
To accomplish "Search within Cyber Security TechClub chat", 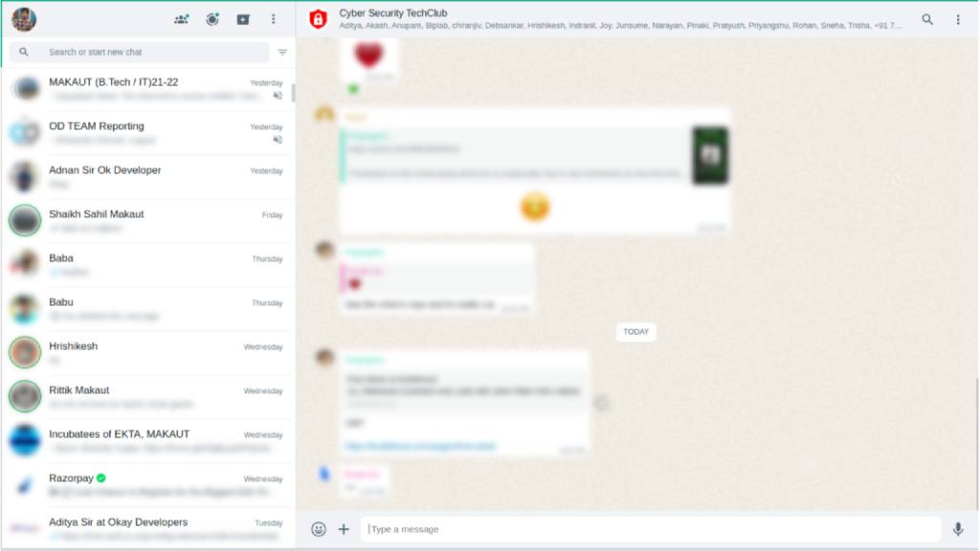I will (926, 19).
